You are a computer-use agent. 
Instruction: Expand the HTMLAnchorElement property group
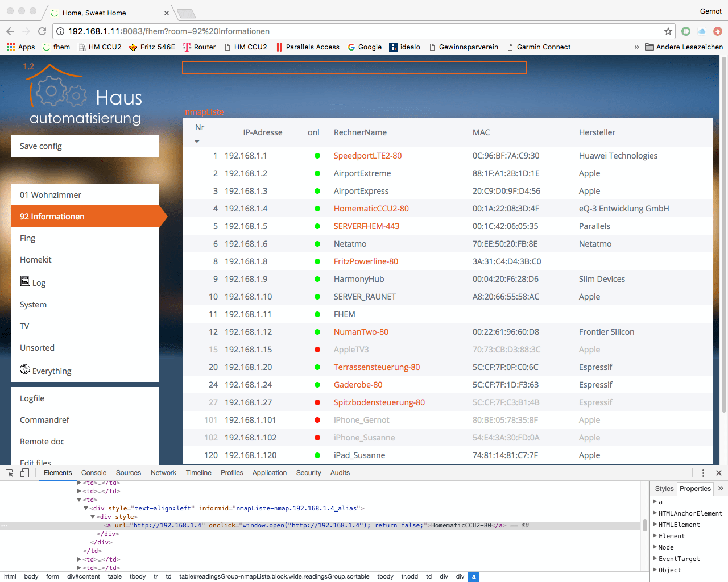655,513
